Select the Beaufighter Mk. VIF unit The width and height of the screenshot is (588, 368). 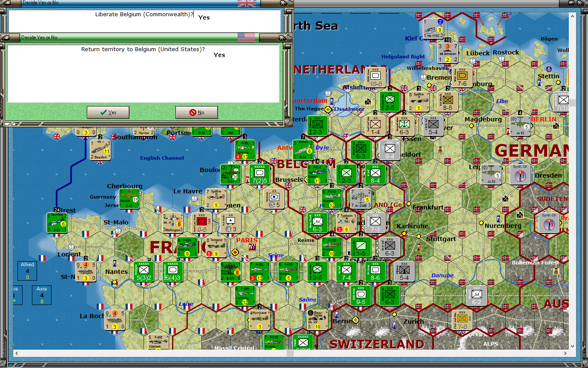(318, 320)
